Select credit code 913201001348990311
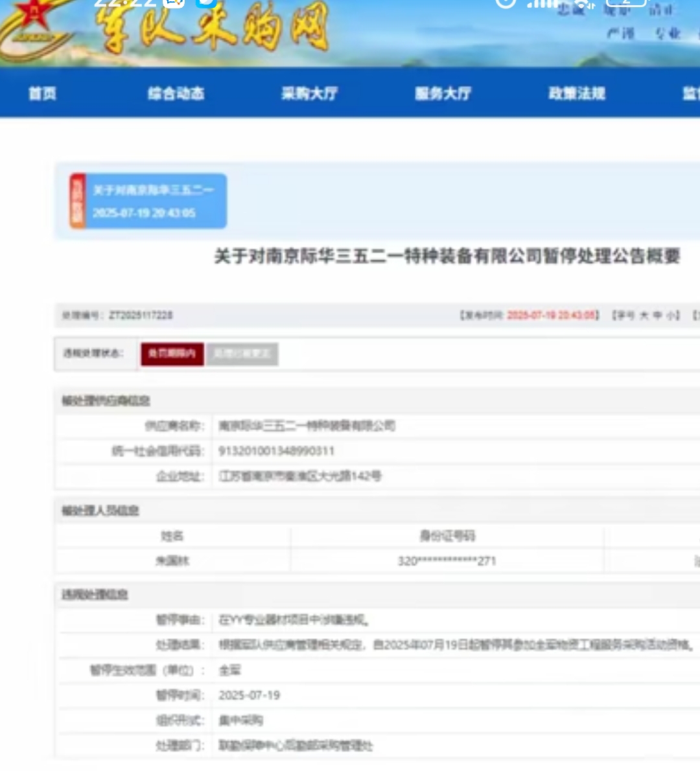The image size is (700, 771). [277, 451]
